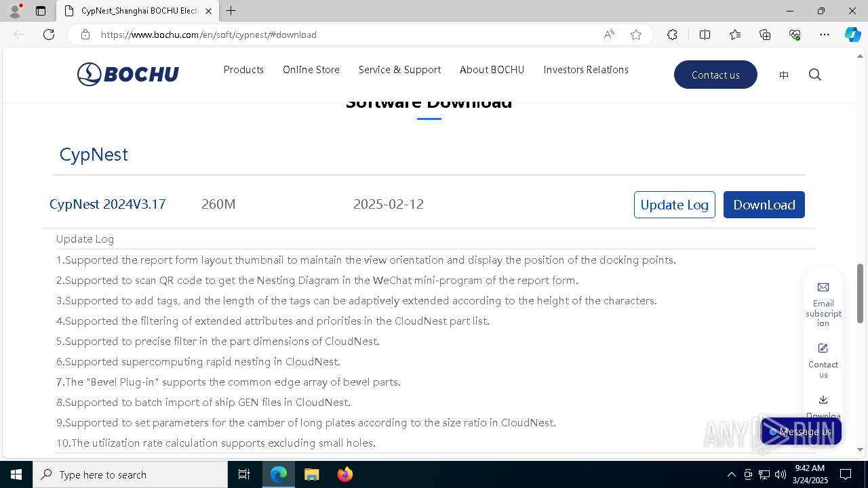Close the CypNest browser tab
The image size is (868, 488).
tap(208, 11)
